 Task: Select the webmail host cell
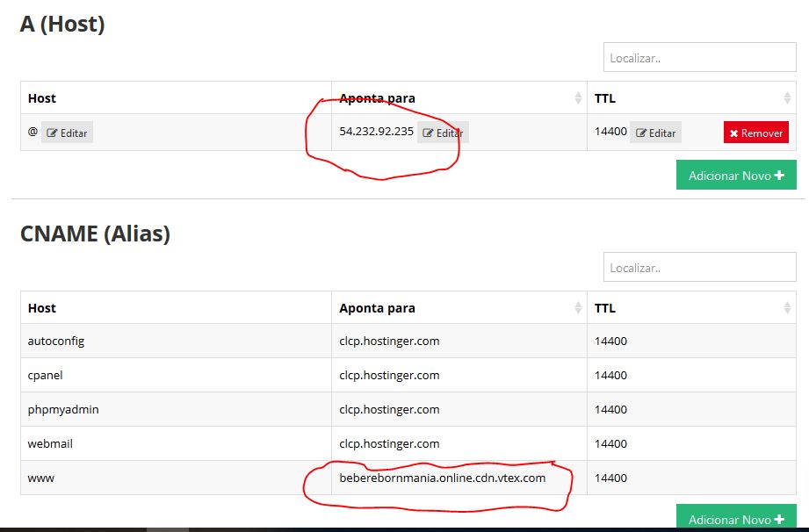176,443
